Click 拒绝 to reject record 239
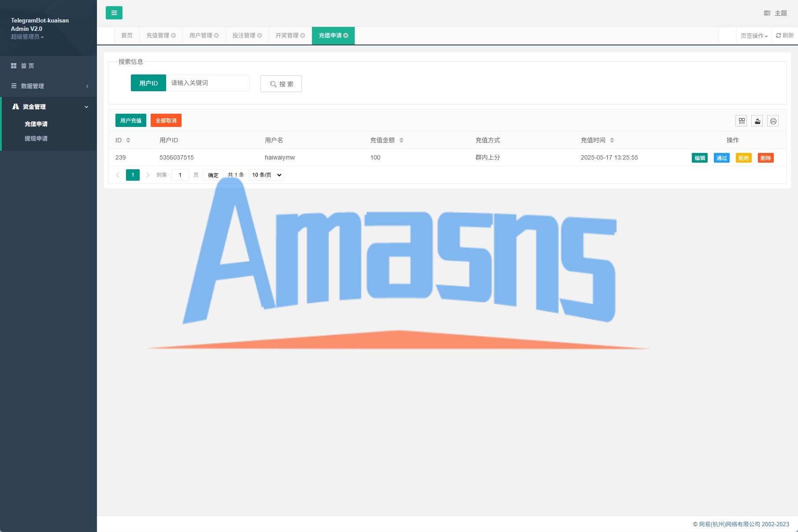 744,158
